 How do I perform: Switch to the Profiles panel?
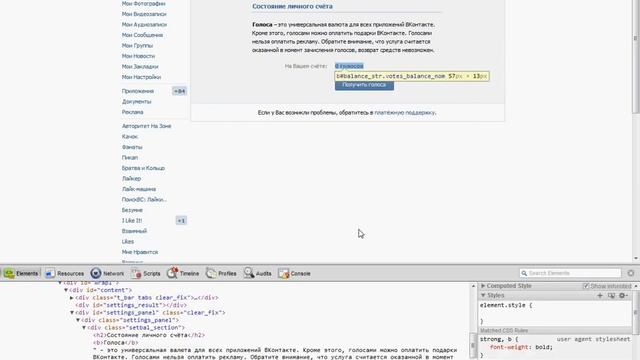(x=221, y=273)
